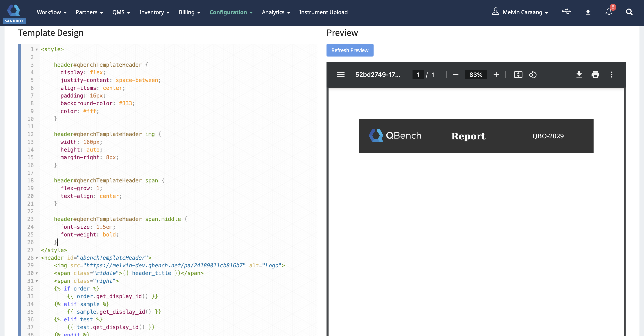Rotate the PDF counterclockwise
644x336 pixels.
[533, 75]
